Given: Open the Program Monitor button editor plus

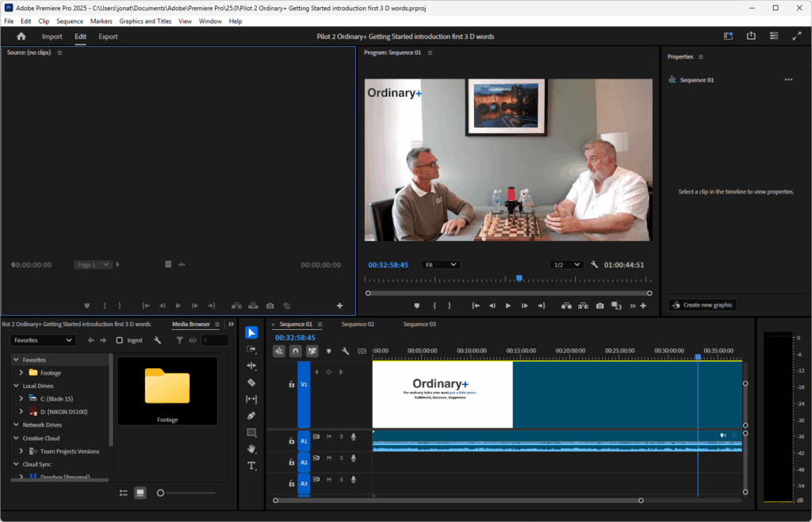Looking at the screenshot, I should [643, 305].
